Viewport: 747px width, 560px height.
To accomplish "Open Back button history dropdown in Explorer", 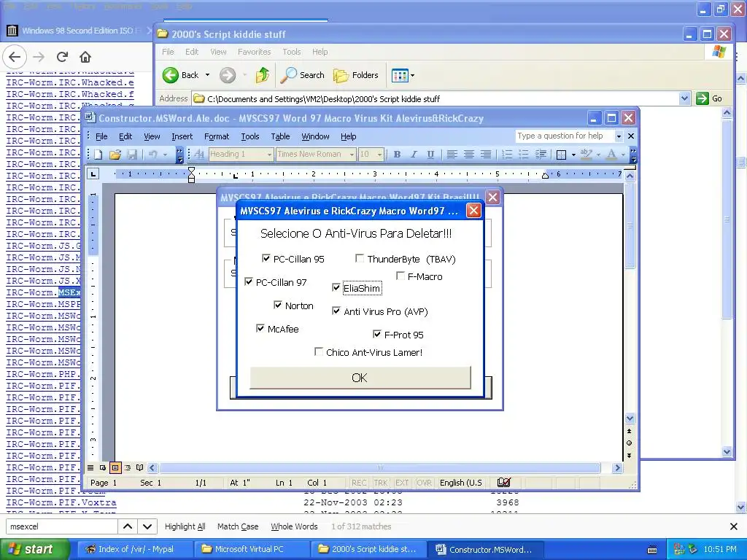I will pyautogui.click(x=207, y=75).
